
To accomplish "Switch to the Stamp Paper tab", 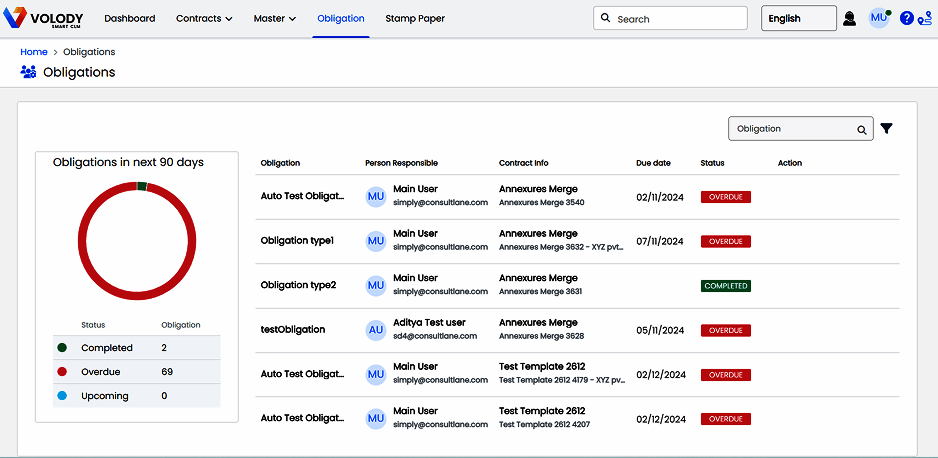I will [x=415, y=18].
